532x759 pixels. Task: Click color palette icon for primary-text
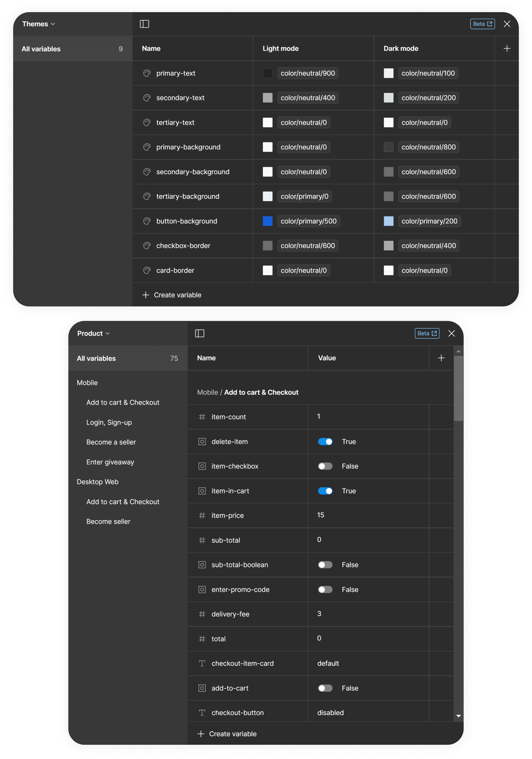tap(147, 73)
